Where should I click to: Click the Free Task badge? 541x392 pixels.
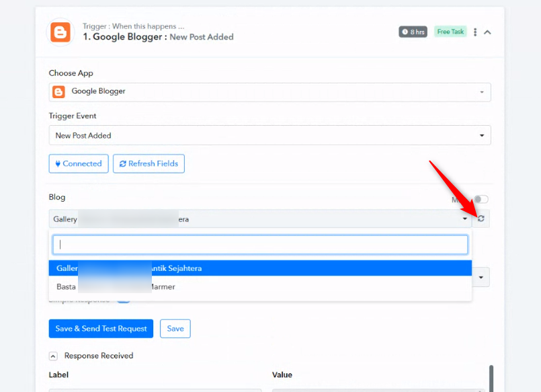[x=450, y=32]
